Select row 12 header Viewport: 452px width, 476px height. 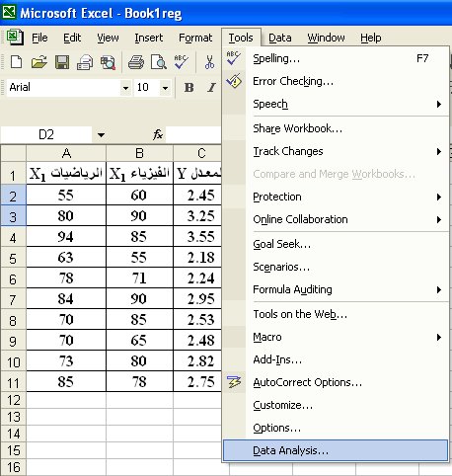click(13, 400)
